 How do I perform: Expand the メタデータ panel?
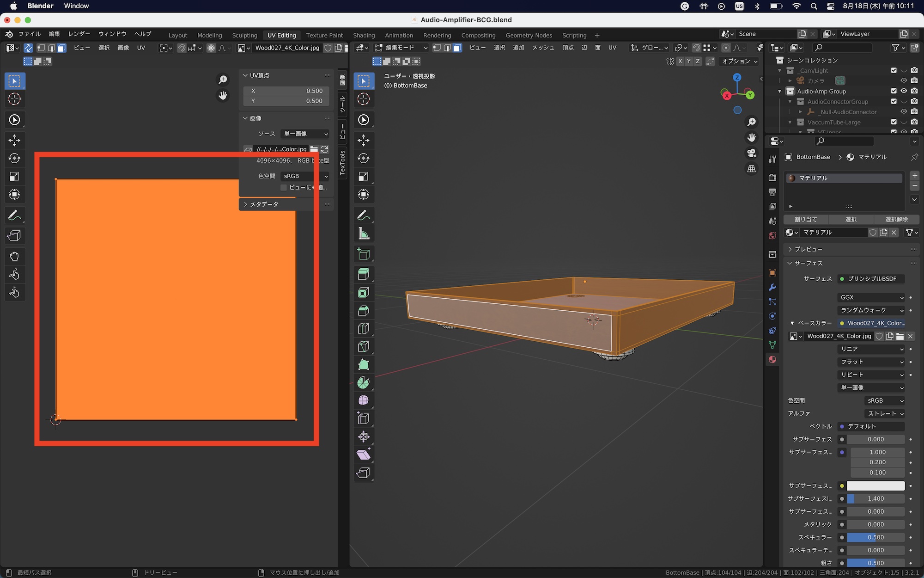(x=263, y=204)
